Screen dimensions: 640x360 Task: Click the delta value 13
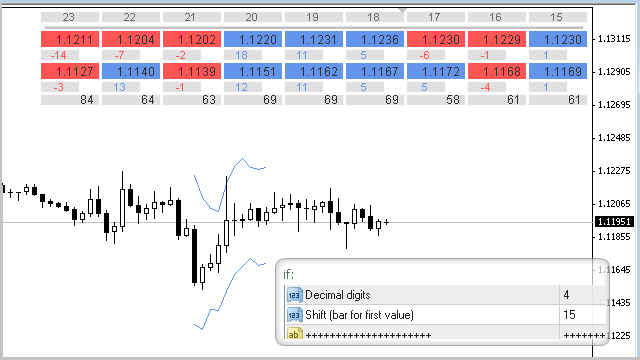121,87
